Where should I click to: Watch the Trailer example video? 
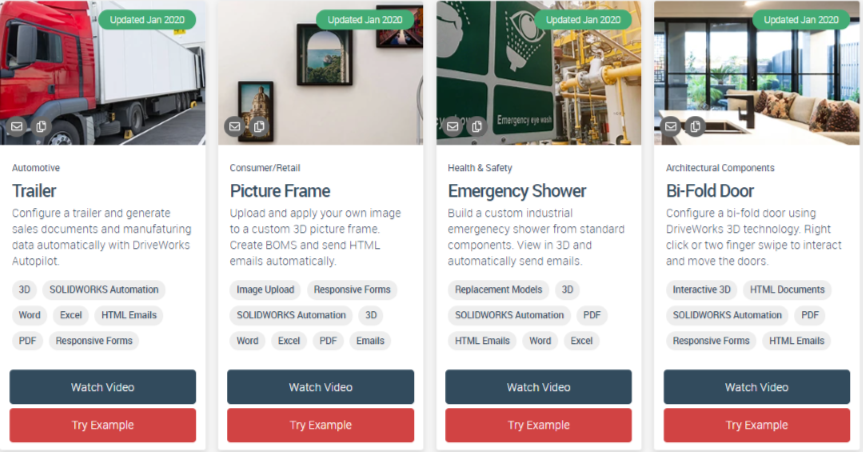click(x=102, y=387)
